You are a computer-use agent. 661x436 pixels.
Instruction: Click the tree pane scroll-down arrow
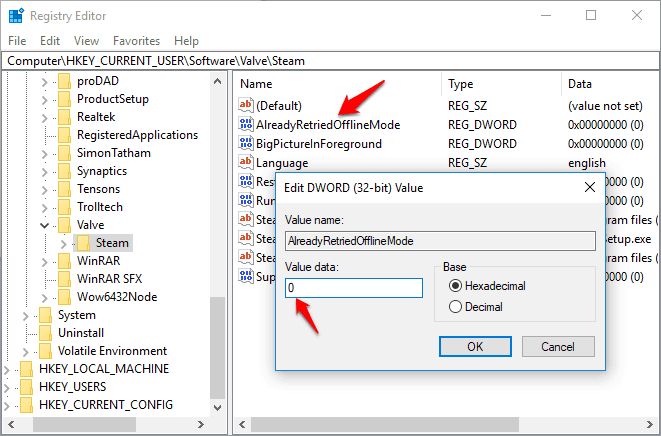(218, 407)
